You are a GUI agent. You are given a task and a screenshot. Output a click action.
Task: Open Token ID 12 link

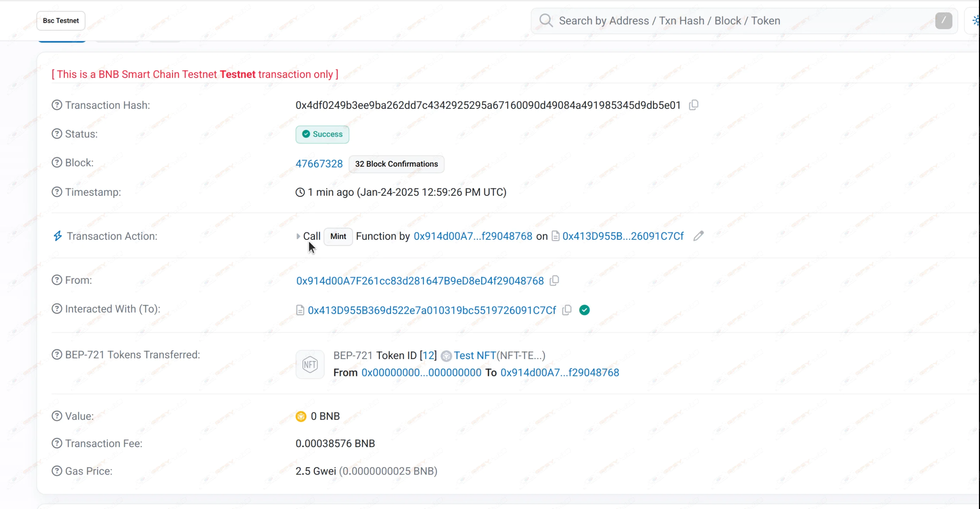428,355
